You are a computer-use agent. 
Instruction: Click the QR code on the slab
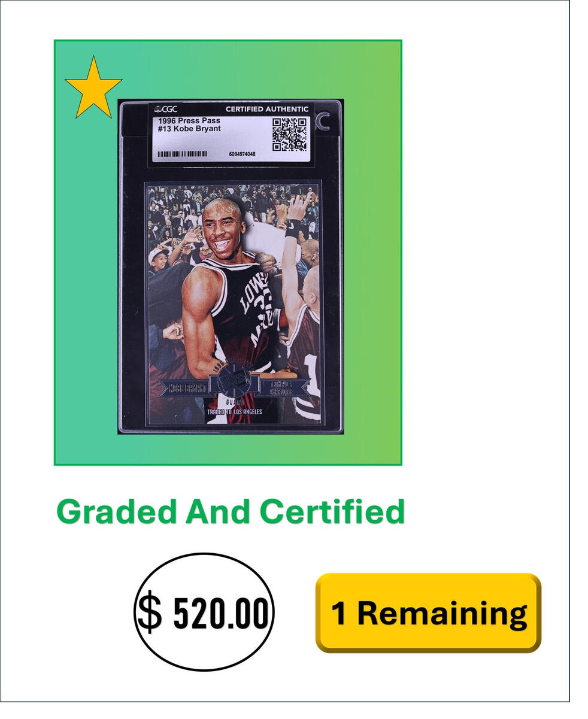(290, 135)
